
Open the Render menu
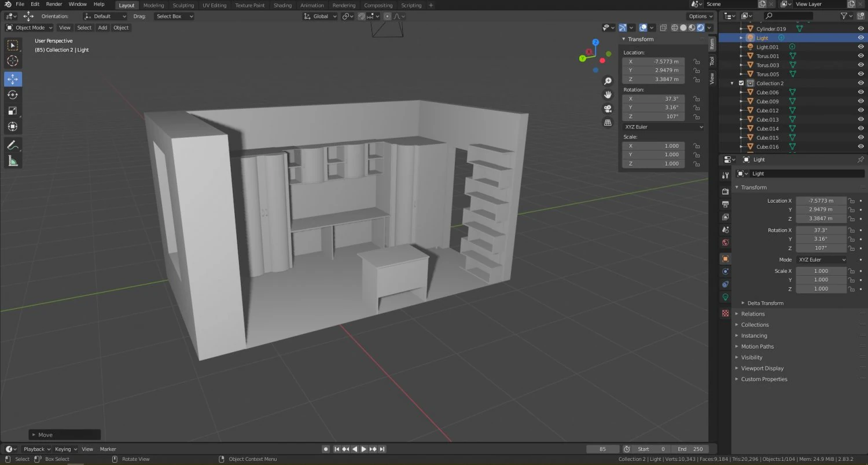54,4
